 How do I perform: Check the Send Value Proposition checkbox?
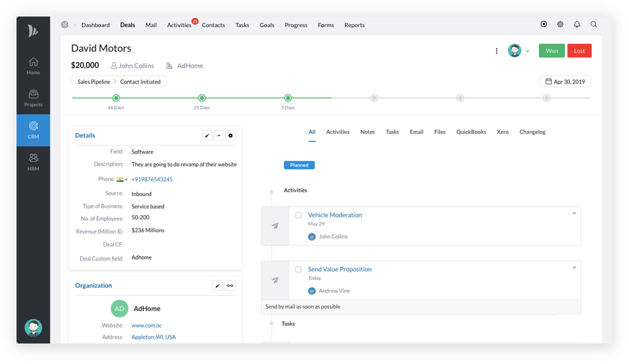299,269
